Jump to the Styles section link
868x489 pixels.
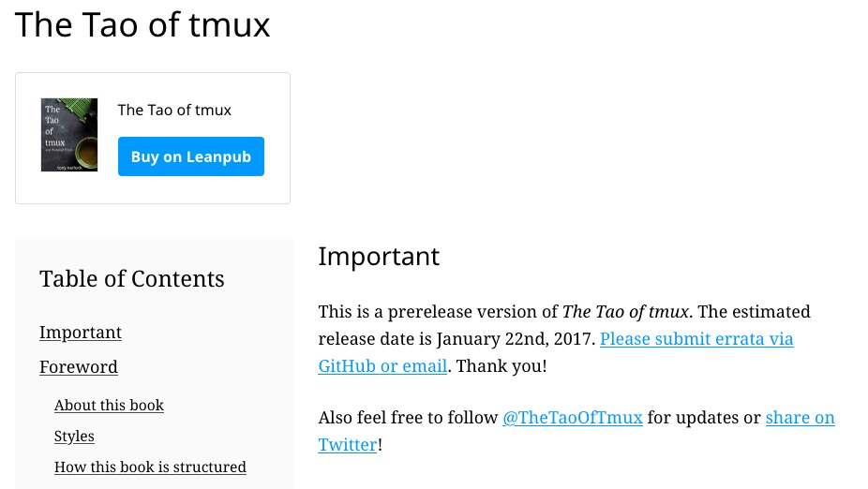pyautogui.click(x=74, y=437)
